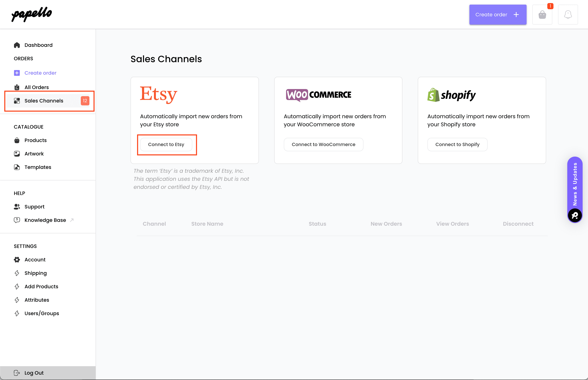Open the shopping bag cart icon
588x380 pixels.
[542, 15]
